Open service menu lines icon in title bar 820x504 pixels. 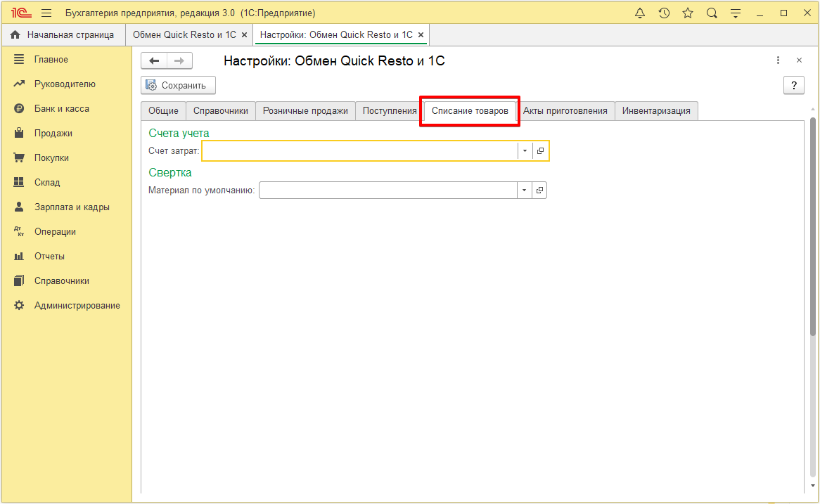(x=736, y=13)
